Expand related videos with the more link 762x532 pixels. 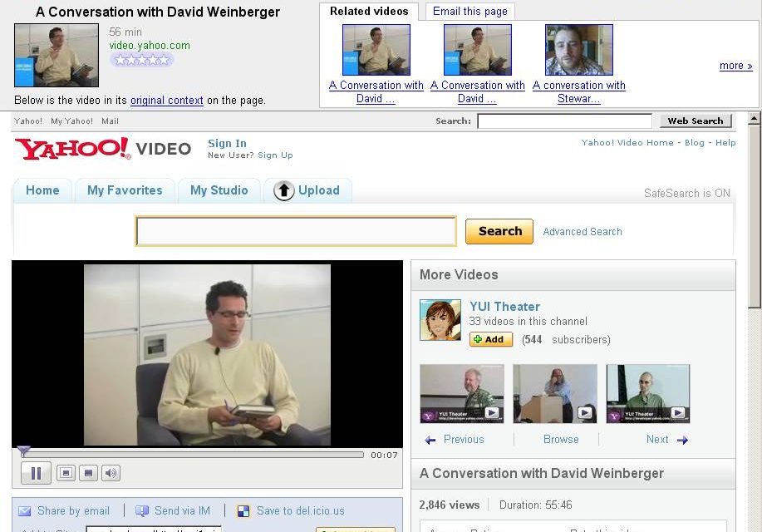[735, 66]
